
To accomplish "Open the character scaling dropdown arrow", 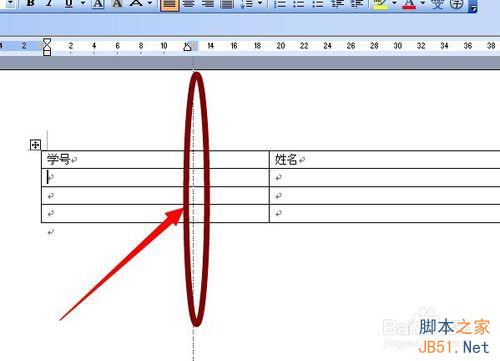I will (x=150, y=3).
